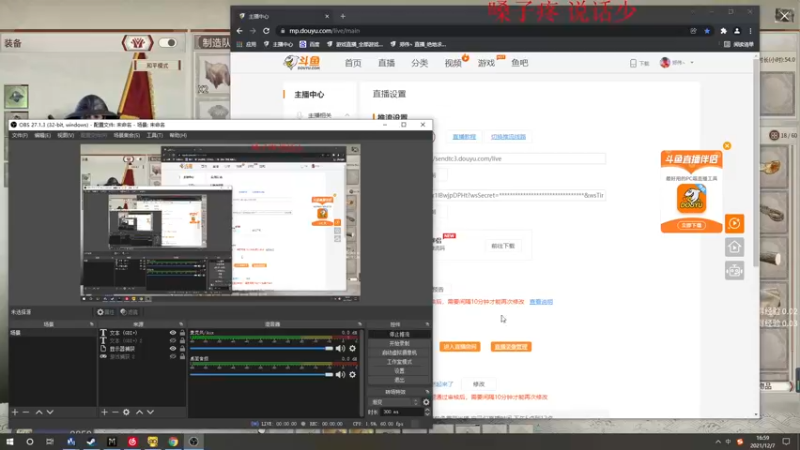Image resolution: width=800 pixels, height=450 pixels.
Task: Click the 前往下载 download button on Douyu page
Action: pyautogui.click(x=503, y=246)
